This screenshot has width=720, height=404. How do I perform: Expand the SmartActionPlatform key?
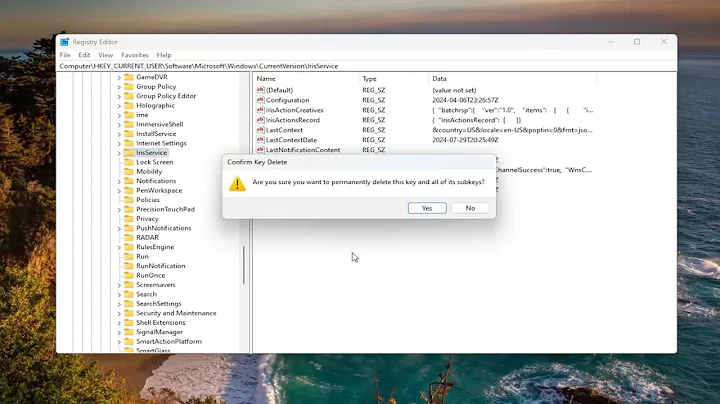pos(119,342)
